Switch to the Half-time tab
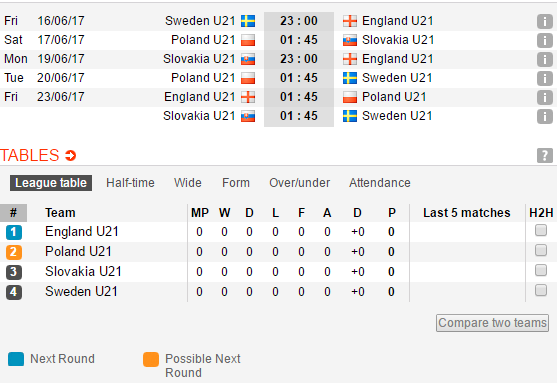The height and width of the screenshot is (383, 559). (x=130, y=183)
